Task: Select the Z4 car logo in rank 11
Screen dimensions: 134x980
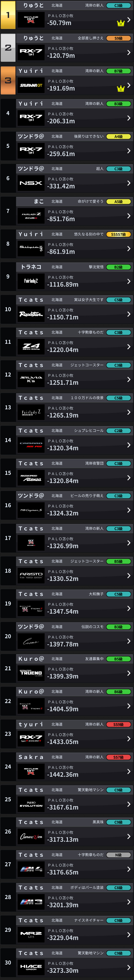Action: [31, 347]
